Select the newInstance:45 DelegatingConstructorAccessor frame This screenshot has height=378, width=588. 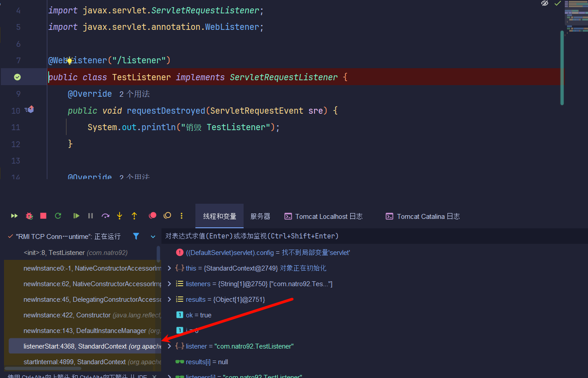(83, 300)
